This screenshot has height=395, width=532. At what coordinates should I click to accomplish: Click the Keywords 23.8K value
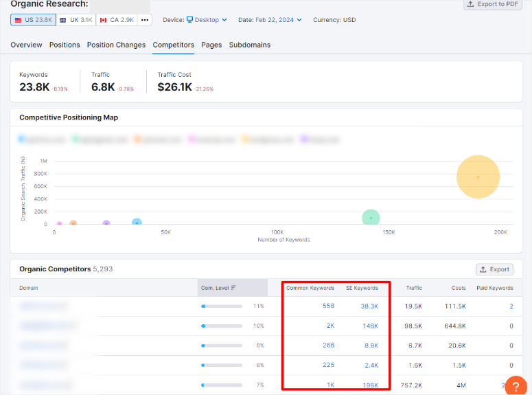click(34, 87)
